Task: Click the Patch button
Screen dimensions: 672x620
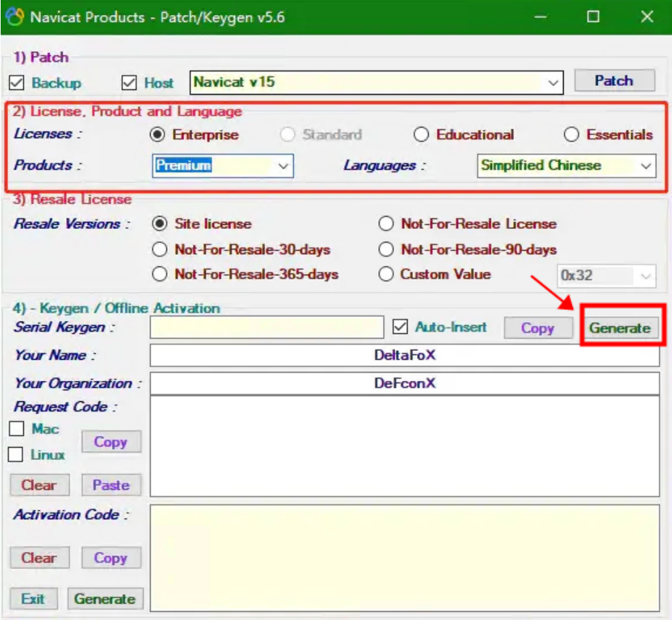Action: (614, 80)
